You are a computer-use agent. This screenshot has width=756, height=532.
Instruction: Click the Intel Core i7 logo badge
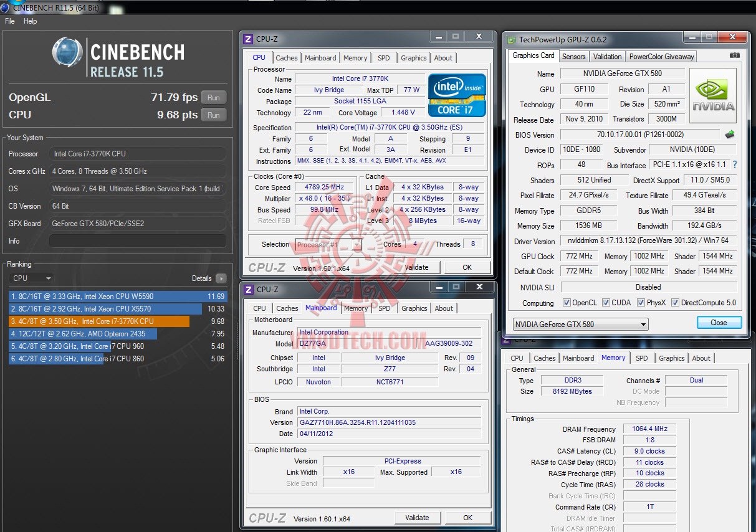(x=457, y=95)
